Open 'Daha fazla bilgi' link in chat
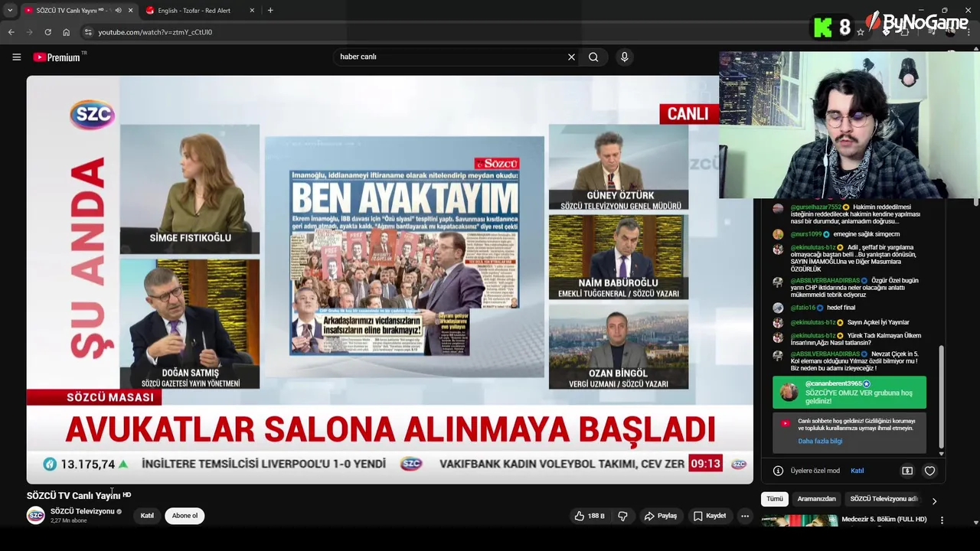 (x=820, y=441)
